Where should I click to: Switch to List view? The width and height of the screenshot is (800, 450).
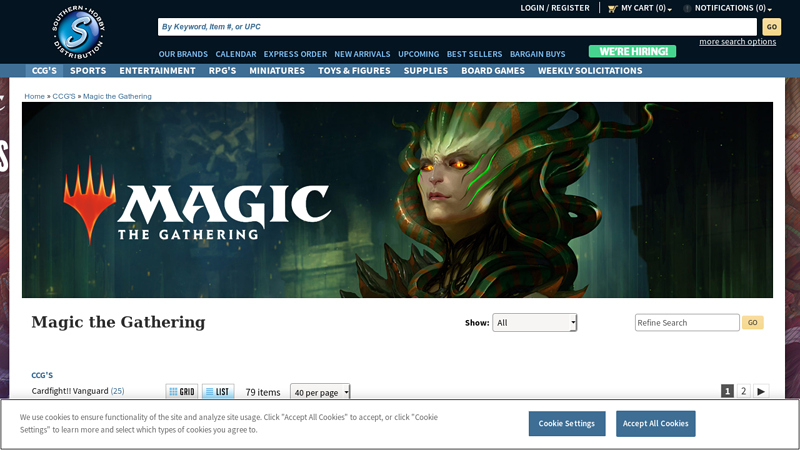[218, 391]
